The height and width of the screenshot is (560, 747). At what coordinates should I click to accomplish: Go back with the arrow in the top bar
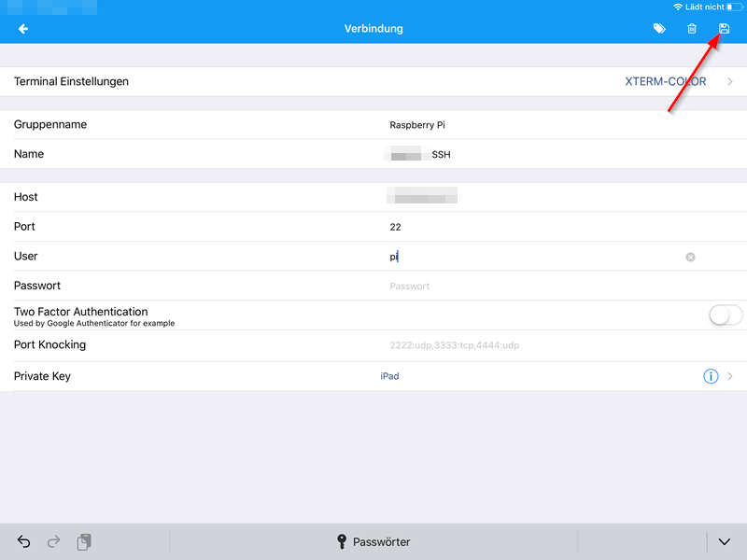click(22, 28)
